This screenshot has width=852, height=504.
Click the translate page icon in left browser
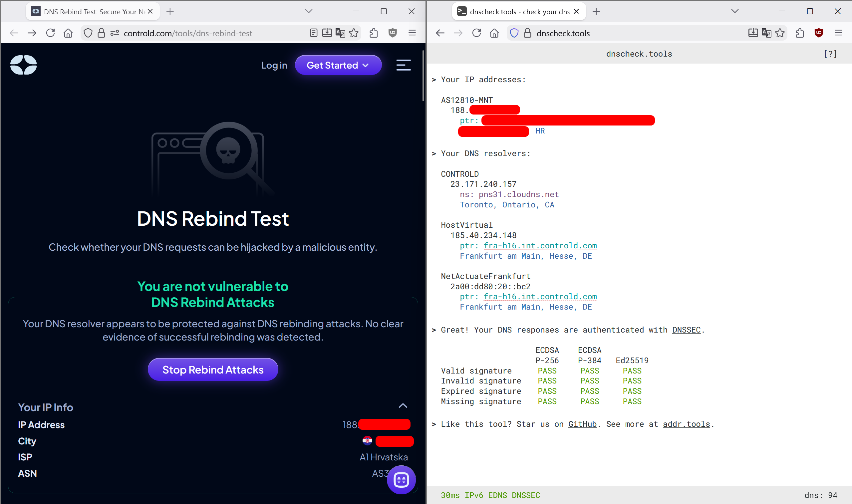click(x=340, y=33)
